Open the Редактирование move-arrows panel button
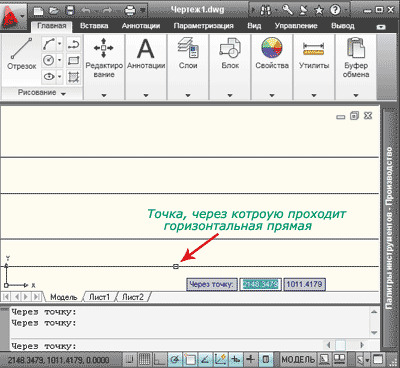The width and height of the screenshot is (400, 368). click(x=104, y=57)
